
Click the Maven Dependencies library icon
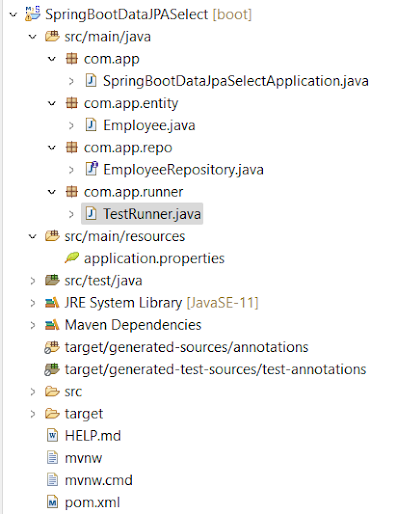click(x=52, y=324)
